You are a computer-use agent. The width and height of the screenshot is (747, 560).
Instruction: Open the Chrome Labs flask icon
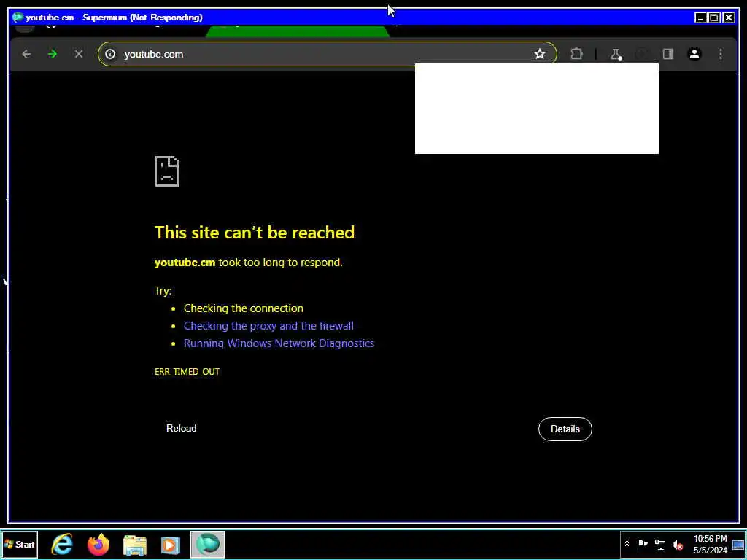(616, 54)
